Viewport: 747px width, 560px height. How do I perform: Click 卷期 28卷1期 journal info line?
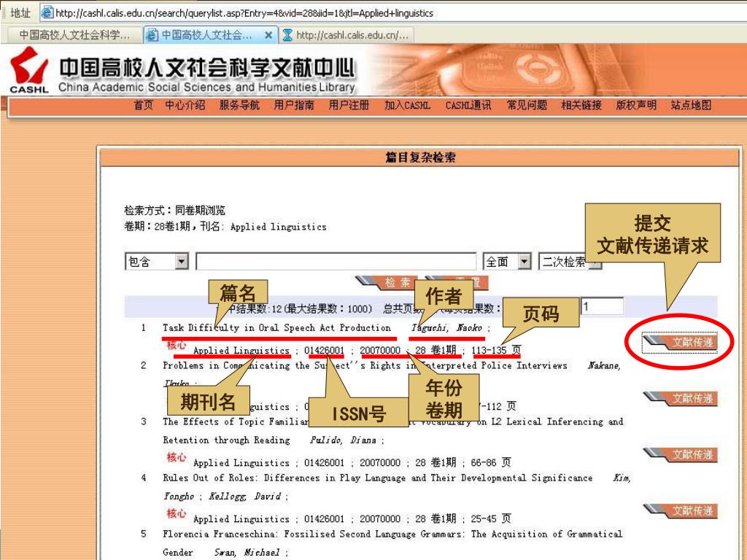225,226
